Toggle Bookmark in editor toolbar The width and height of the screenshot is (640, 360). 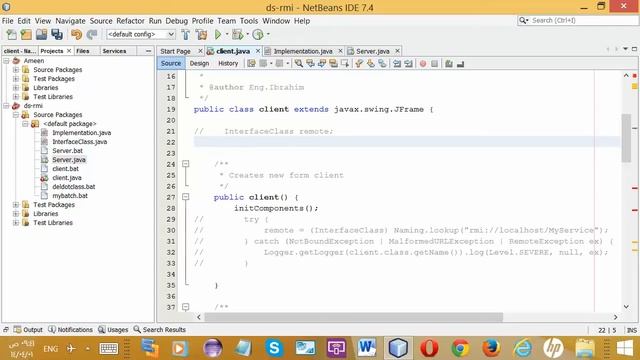(x=382, y=64)
